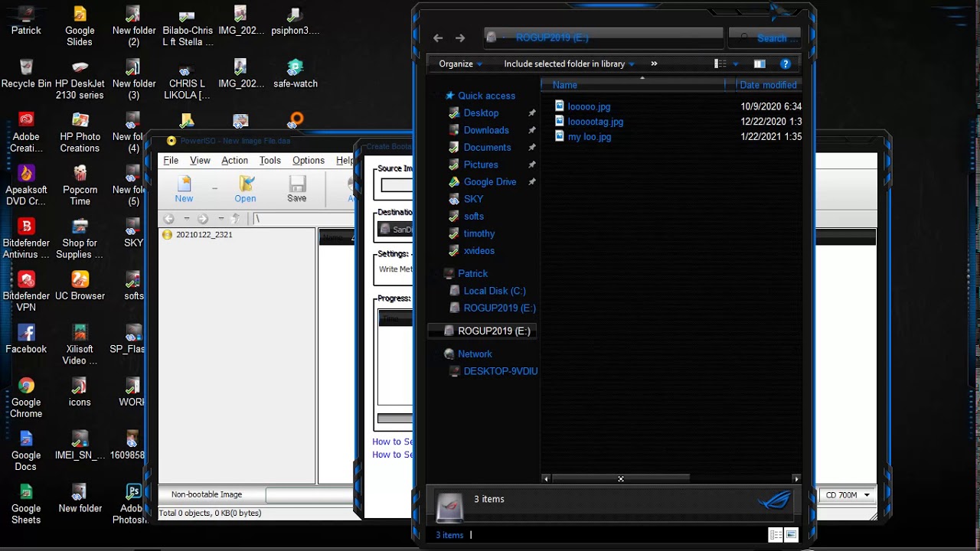Open Adobe Creative Cloud desktop icon
980x551 pixels.
[26, 132]
